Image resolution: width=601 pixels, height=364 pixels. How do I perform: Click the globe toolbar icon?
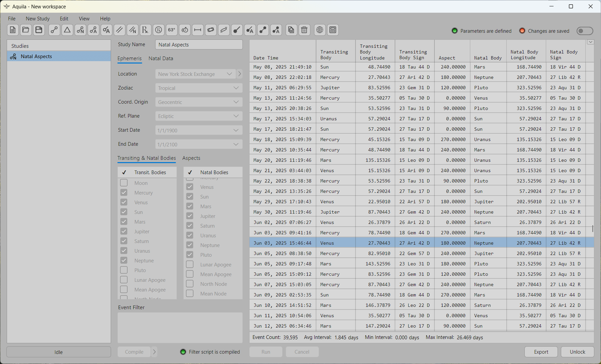320,30
